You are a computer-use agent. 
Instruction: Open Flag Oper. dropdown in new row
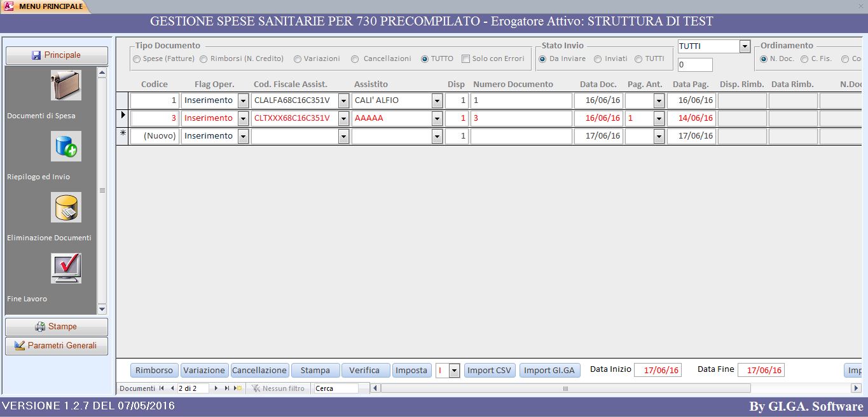243,136
